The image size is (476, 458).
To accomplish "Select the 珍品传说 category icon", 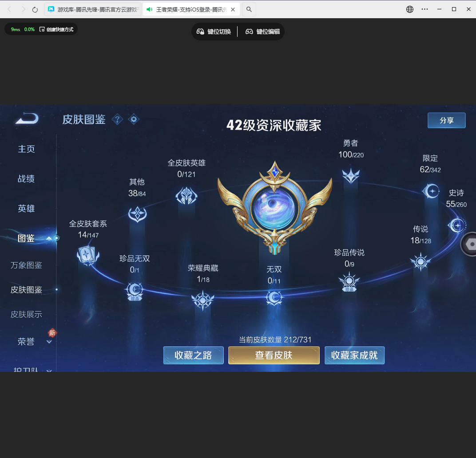I will (349, 281).
